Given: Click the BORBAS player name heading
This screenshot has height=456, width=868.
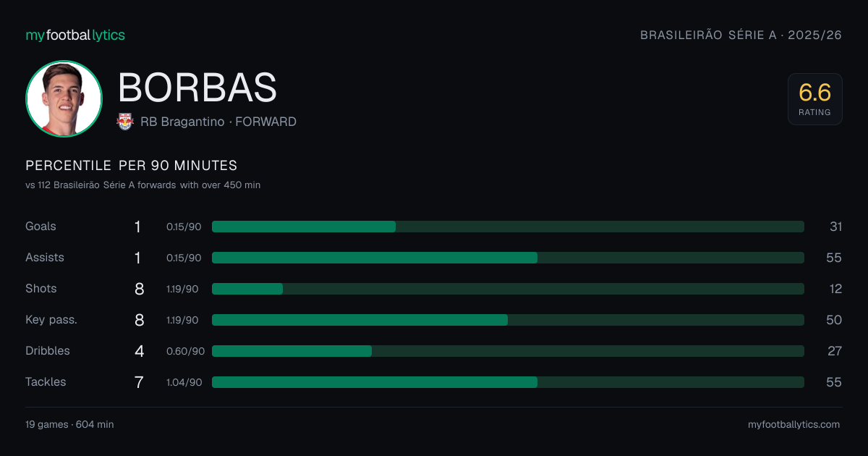Looking at the screenshot, I should (197, 88).
